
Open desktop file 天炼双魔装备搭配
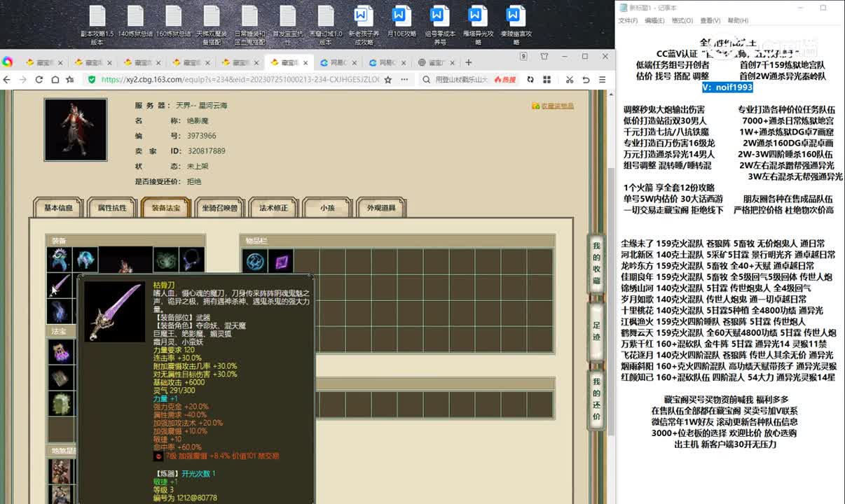pyautogui.click(x=212, y=25)
